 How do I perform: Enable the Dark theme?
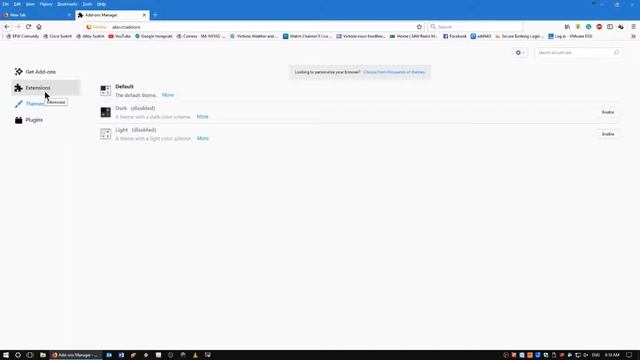coord(608,112)
